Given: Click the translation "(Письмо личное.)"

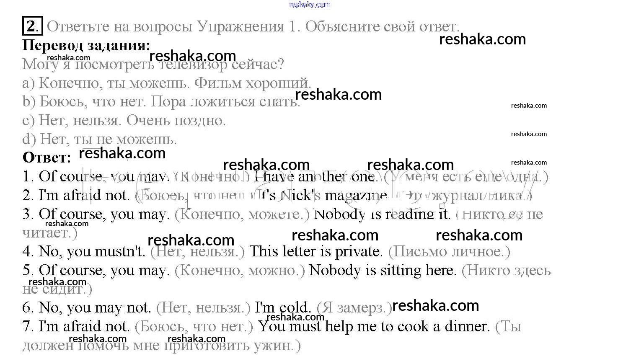Looking at the screenshot, I should pyautogui.click(x=449, y=251).
